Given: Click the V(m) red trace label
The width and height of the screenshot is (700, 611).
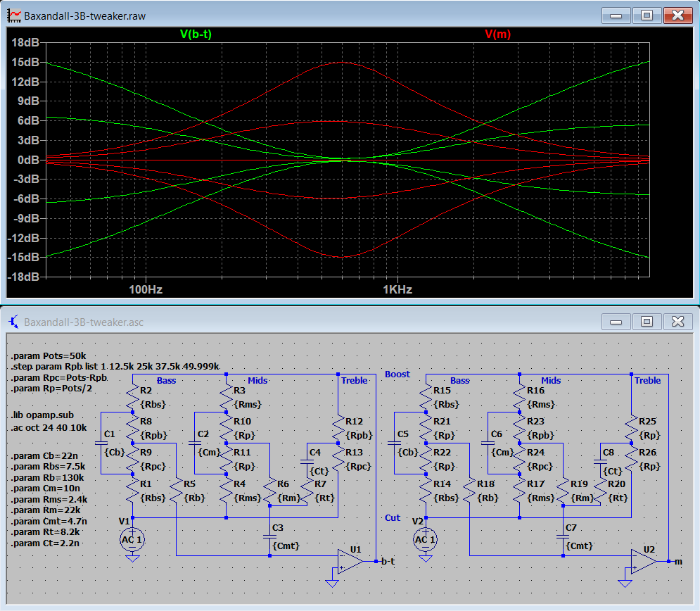Looking at the screenshot, I should [x=498, y=34].
